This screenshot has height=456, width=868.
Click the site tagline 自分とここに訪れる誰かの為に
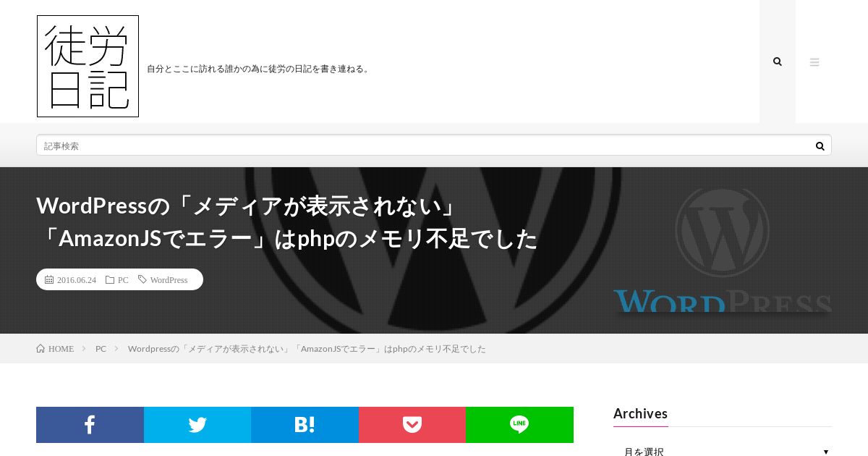coord(259,69)
